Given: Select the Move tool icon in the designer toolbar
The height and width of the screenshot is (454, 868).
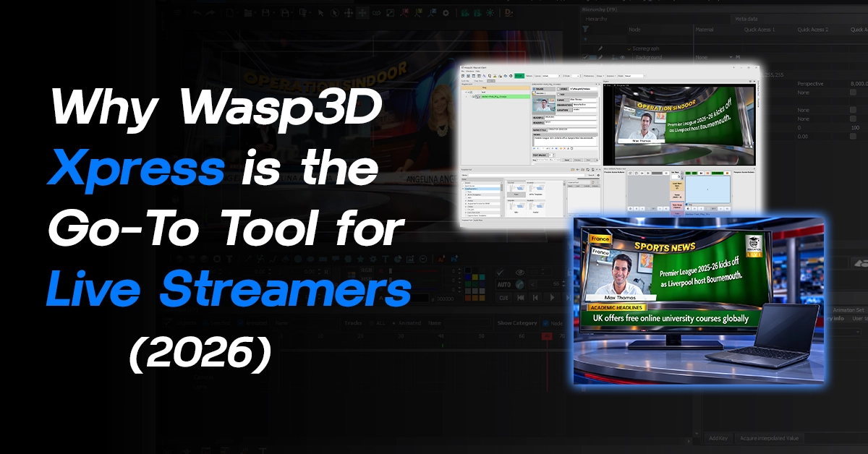Looking at the screenshot, I should pyautogui.click(x=364, y=12).
